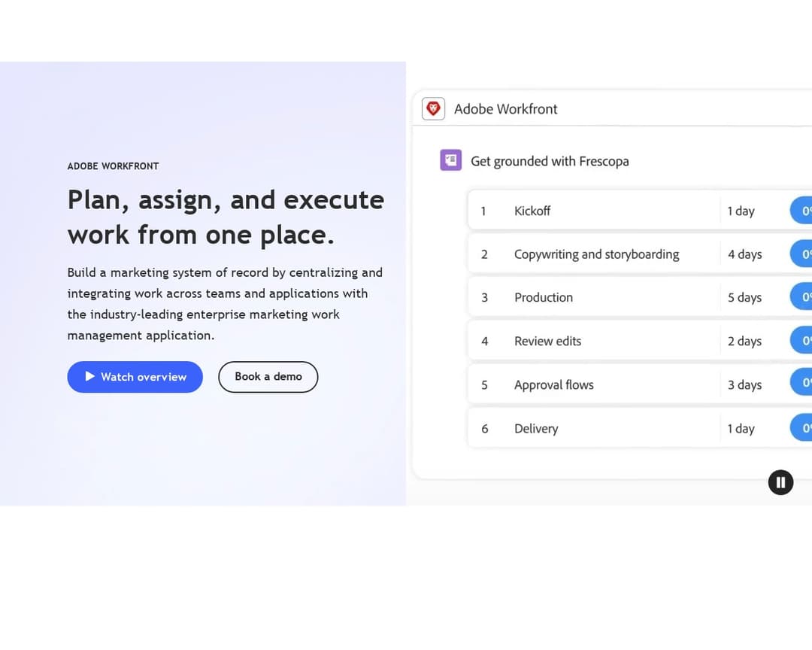812x650 pixels.
Task: Click the progress pill on Copywriting row
Action: [801, 254]
